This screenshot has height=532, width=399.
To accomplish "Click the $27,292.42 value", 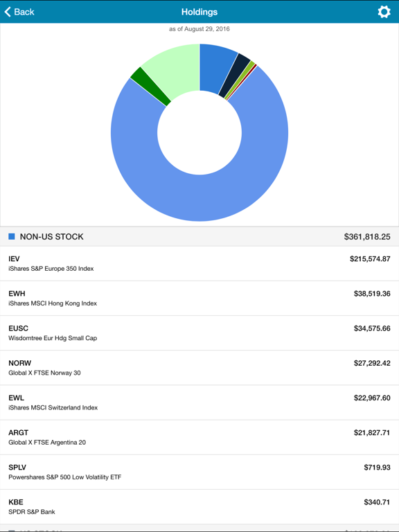I will (x=372, y=363).
